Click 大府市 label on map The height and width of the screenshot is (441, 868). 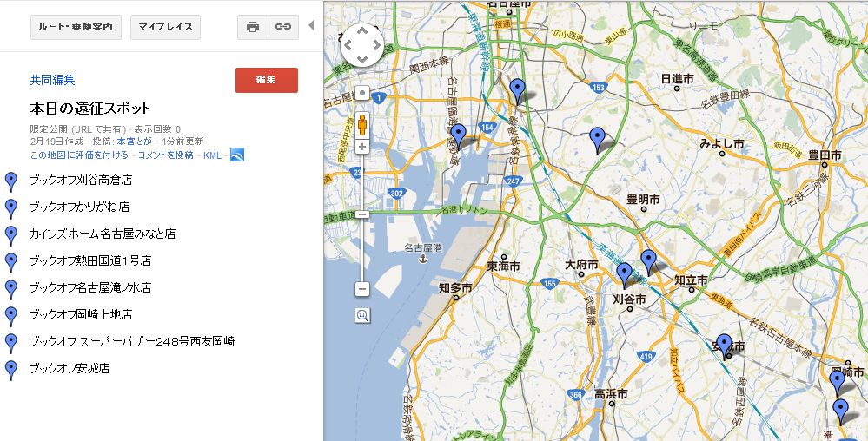tap(582, 265)
